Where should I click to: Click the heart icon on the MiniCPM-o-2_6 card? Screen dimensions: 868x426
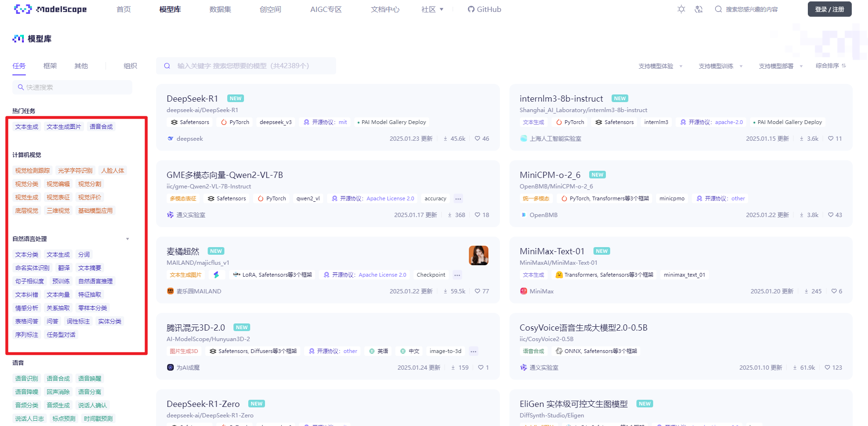click(831, 215)
